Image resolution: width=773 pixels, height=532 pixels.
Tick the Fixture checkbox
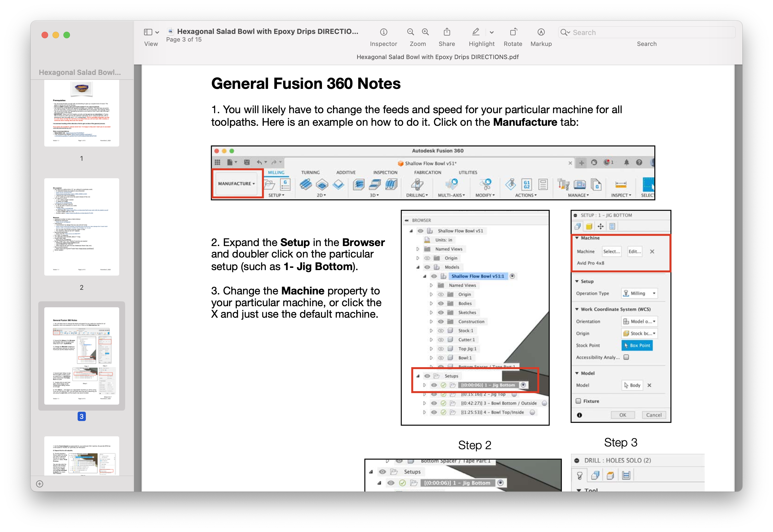click(x=578, y=401)
